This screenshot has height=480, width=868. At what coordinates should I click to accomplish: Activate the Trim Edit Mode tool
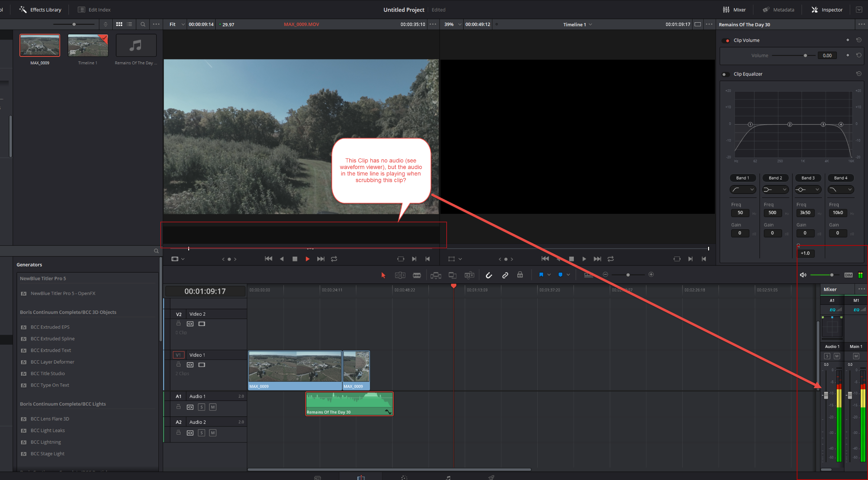[400, 275]
